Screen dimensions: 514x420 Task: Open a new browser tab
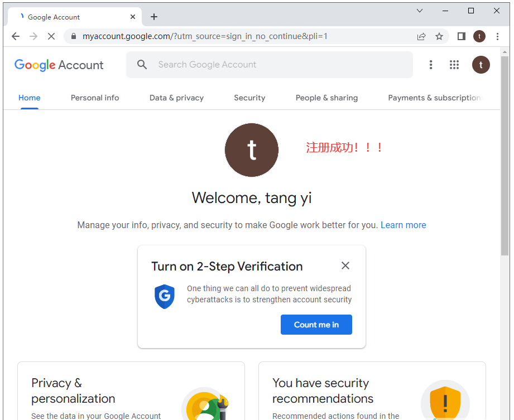click(154, 17)
